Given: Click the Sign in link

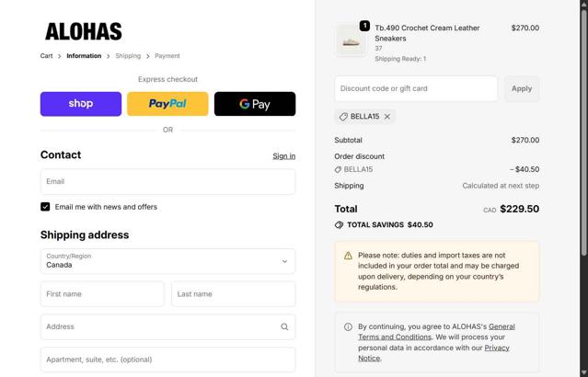Looking at the screenshot, I should tap(283, 156).
